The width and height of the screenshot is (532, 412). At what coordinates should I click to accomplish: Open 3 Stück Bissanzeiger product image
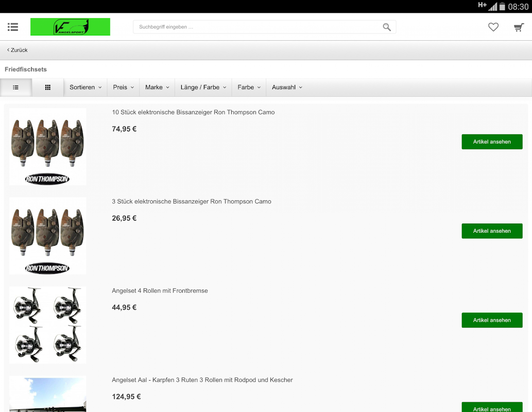[47, 236]
